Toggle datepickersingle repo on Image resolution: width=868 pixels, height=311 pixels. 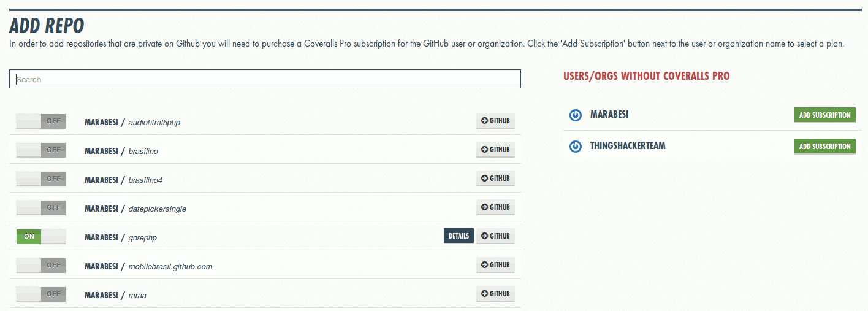tap(41, 207)
